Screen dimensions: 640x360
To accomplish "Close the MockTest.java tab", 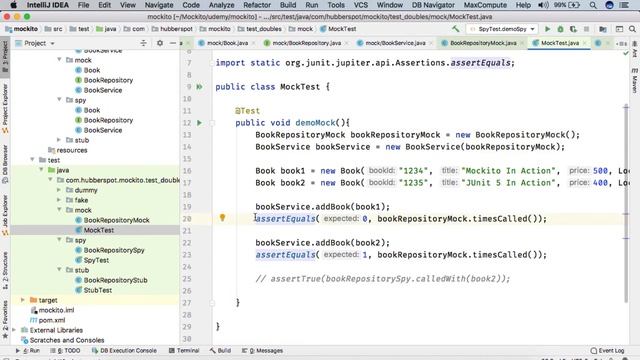I will [x=584, y=43].
